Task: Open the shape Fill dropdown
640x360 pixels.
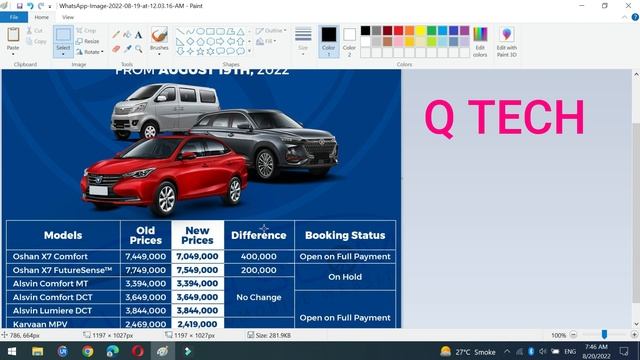Action: coord(266,41)
